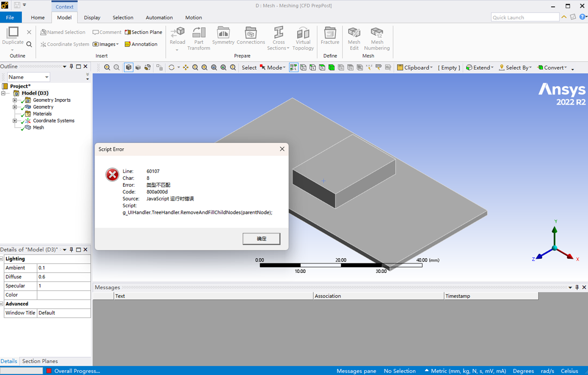Image resolution: width=588 pixels, height=375 pixels.
Task: Click the Connections tool
Action: (x=251, y=36)
